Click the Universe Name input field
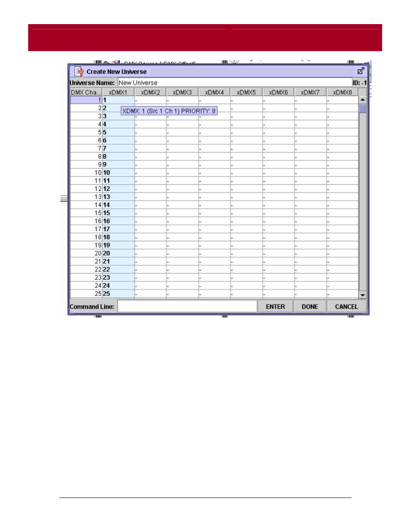The width and height of the screenshot is (411, 532). (x=235, y=83)
